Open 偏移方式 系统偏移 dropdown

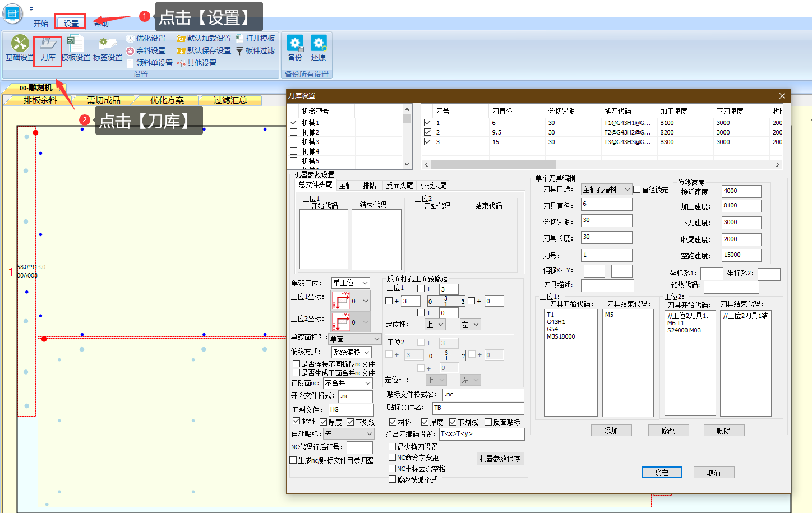coord(352,352)
